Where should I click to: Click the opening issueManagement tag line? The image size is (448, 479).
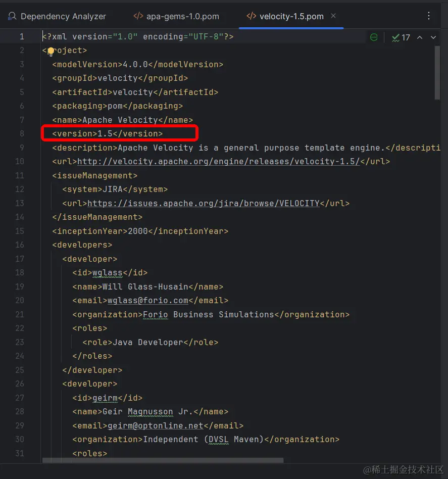click(94, 176)
